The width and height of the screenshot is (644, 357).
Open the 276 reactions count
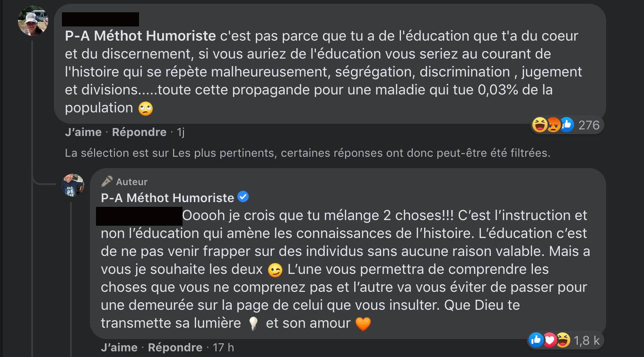pos(589,125)
